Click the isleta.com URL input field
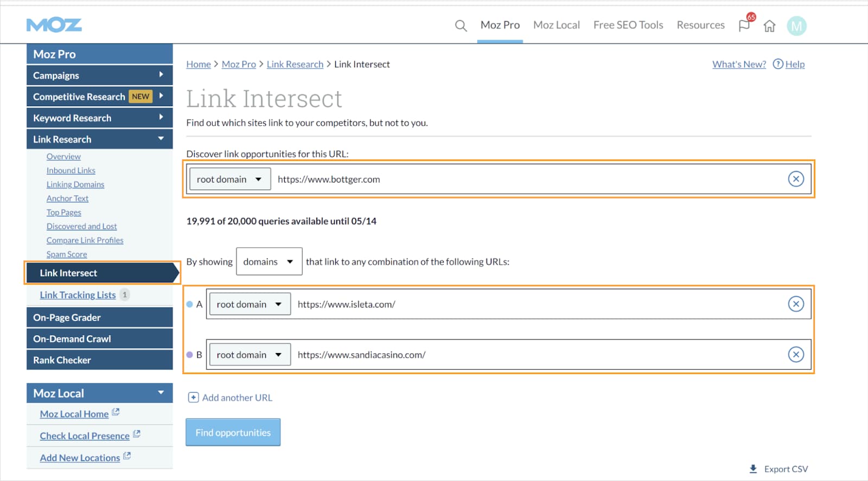Screen dimensions: 868x481 (x=537, y=304)
